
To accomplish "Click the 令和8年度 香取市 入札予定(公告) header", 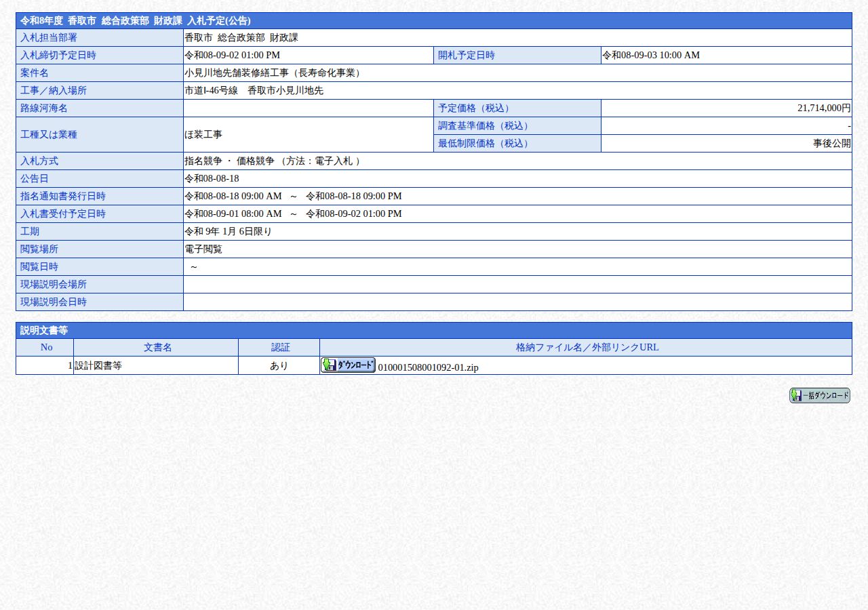I will (434, 20).
